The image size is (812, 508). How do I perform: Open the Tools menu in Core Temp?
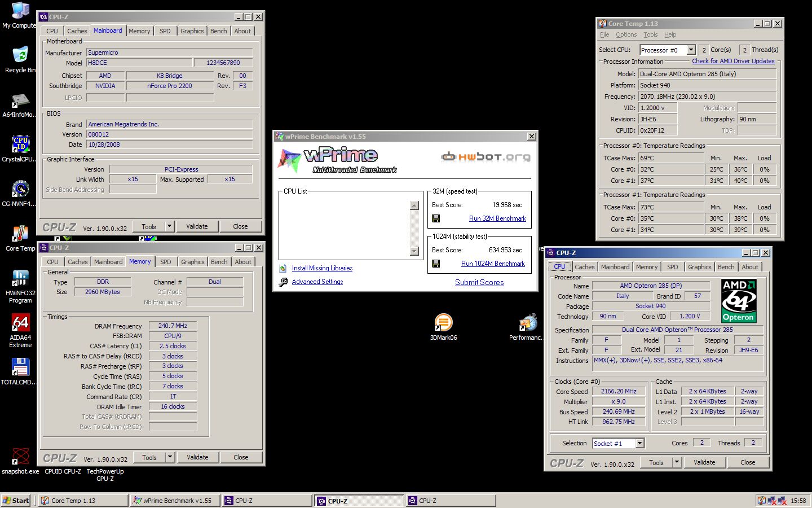click(x=650, y=35)
